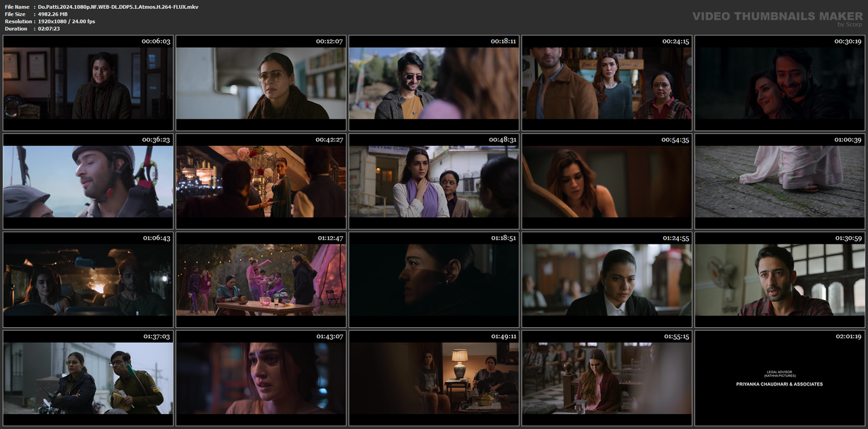Select the thumbnail timestamped 01:43:07
The image size is (868, 429).
(x=261, y=378)
